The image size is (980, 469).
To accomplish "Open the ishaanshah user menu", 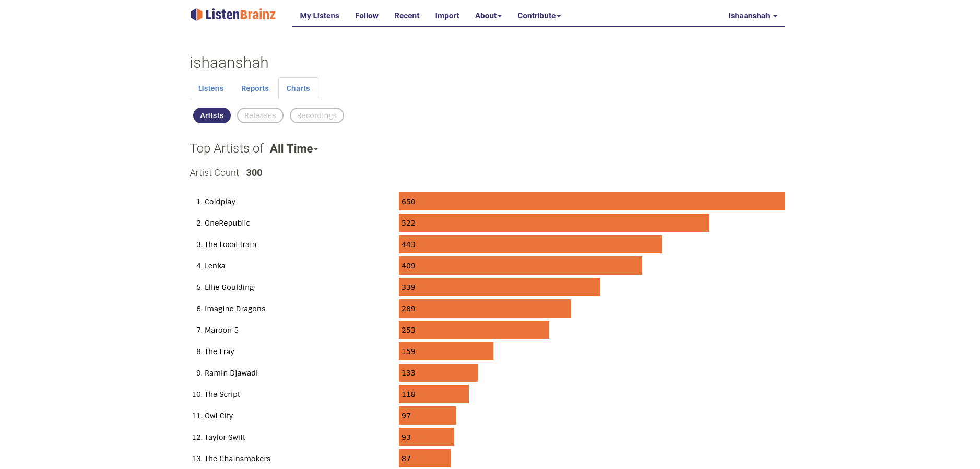I will (x=753, y=16).
